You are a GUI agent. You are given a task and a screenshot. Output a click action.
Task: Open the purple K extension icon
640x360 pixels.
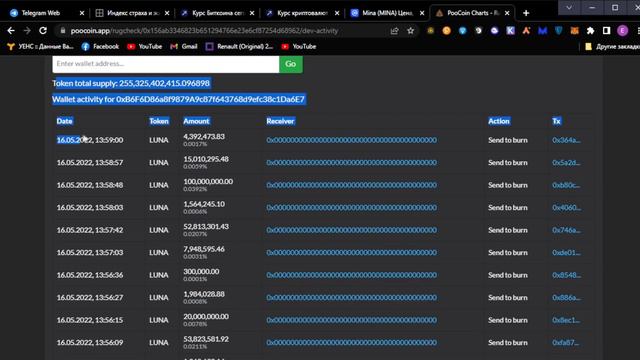pos(511,31)
